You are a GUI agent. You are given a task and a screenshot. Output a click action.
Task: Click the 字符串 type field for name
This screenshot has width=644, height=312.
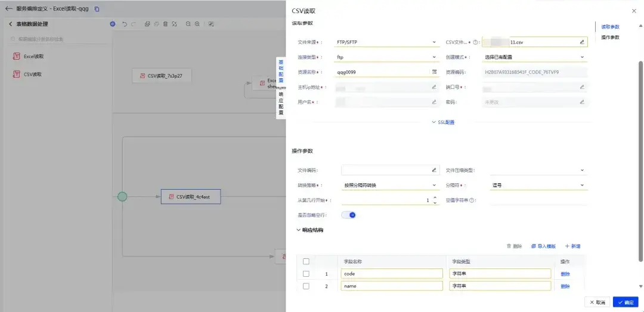click(500, 286)
